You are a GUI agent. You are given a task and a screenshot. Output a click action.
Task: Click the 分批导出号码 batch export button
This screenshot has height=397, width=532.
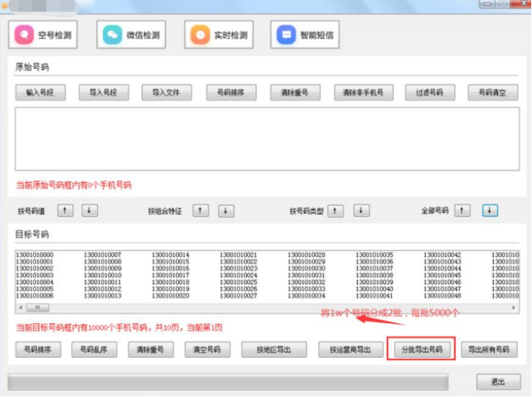422,350
